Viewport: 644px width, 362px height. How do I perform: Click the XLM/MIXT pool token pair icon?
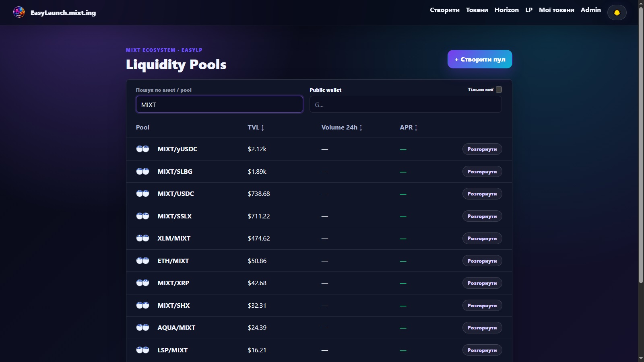pyautogui.click(x=142, y=238)
